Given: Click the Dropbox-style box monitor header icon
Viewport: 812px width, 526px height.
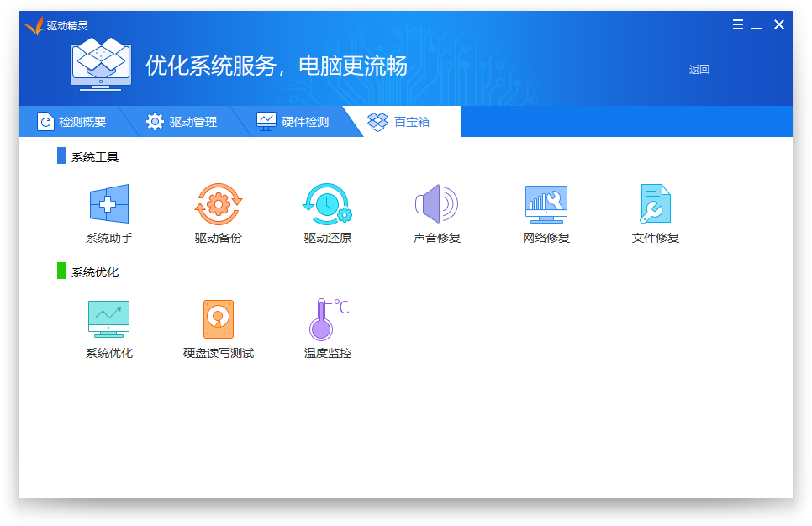Looking at the screenshot, I should (101, 63).
